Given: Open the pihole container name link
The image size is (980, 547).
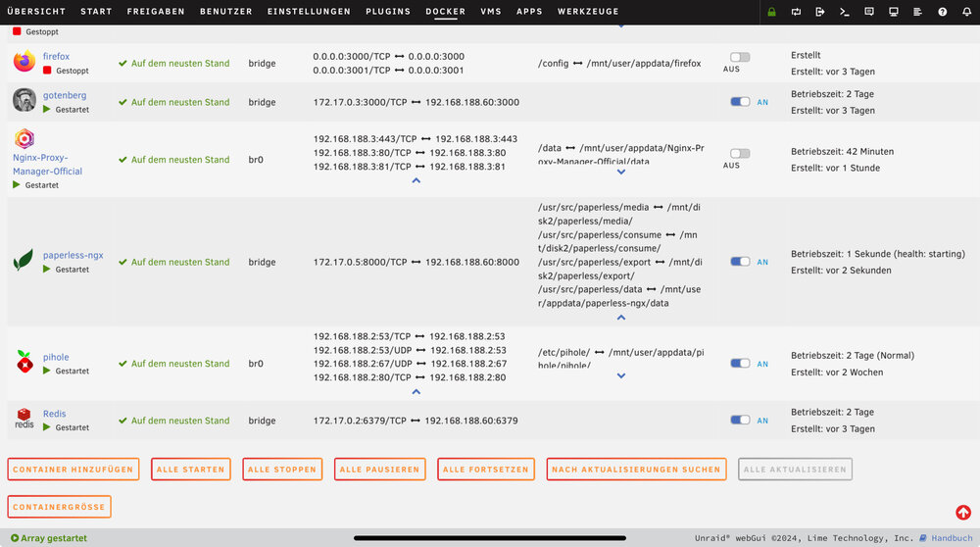Looking at the screenshot, I should tap(56, 357).
